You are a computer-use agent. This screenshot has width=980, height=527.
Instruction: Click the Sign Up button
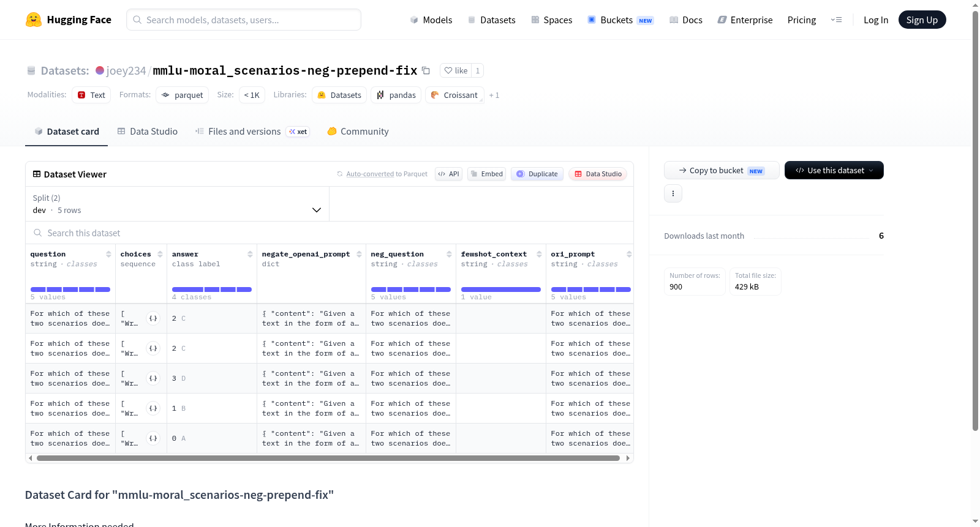point(922,20)
